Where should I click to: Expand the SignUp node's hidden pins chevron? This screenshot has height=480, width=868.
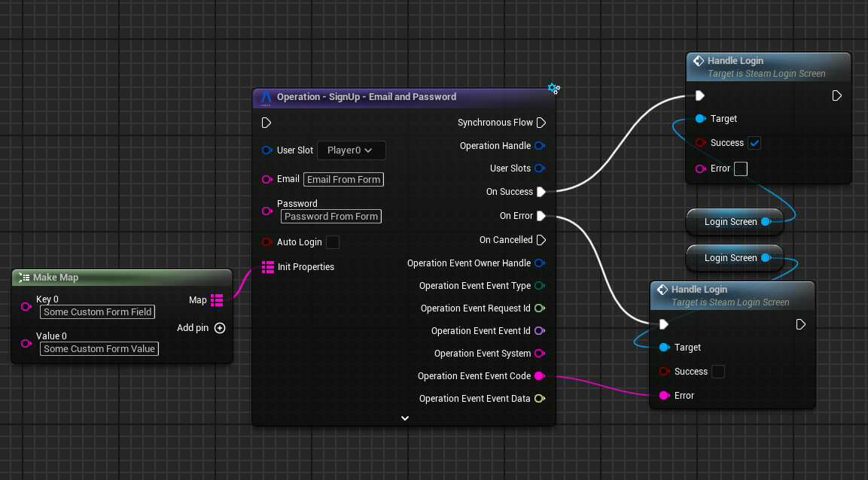[405, 418]
